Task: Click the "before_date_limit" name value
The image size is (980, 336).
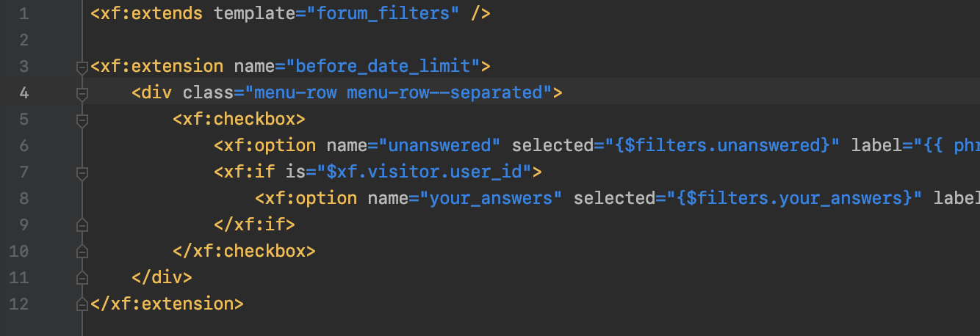Action: tap(382, 67)
